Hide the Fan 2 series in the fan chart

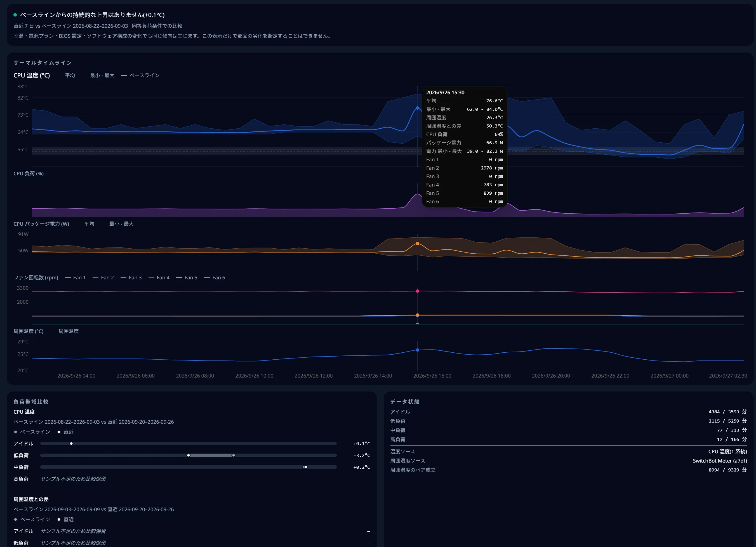pos(103,278)
